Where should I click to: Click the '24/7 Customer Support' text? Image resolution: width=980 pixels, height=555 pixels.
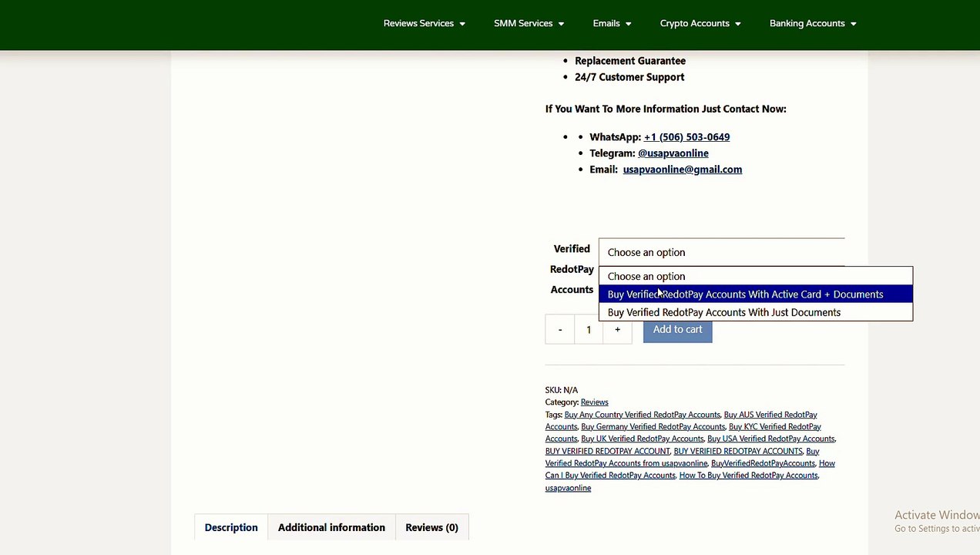[x=629, y=77]
